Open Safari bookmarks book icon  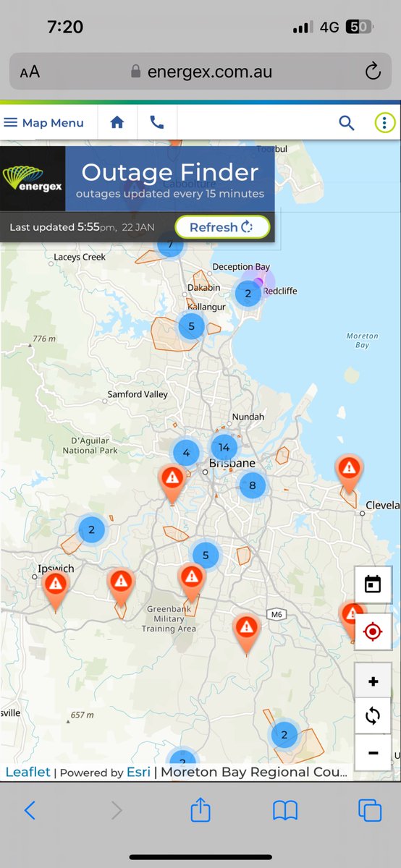285,810
